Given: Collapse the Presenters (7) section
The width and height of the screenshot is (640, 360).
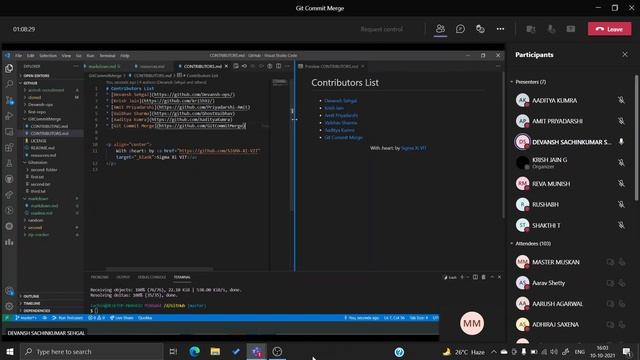Looking at the screenshot, I should (512, 82).
